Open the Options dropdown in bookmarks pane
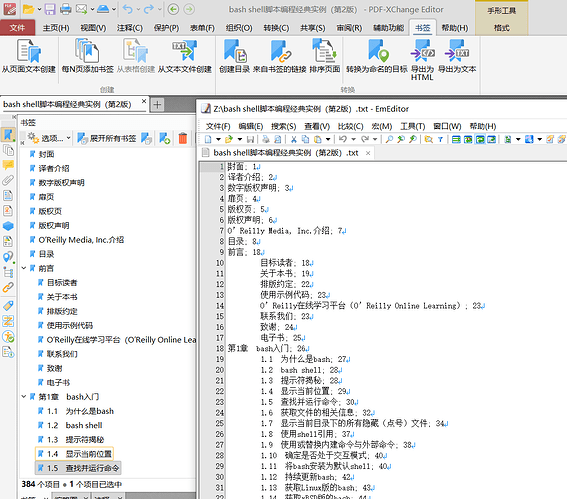The width and height of the screenshot is (567, 499). pyautogui.click(x=50, y=138)
